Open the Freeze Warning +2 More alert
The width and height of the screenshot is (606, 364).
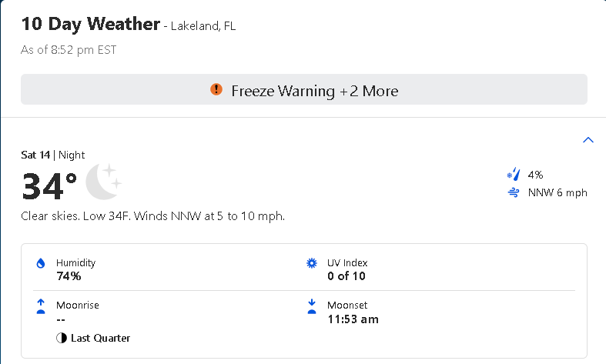tap(314, 91)
